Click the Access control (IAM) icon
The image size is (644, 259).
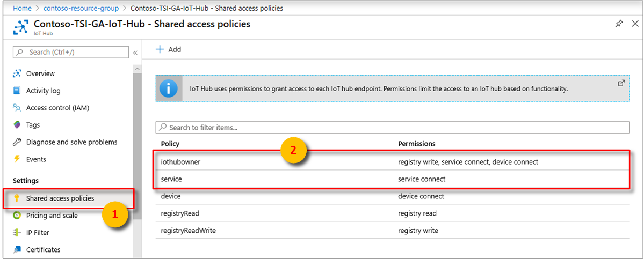coord(17,108)
